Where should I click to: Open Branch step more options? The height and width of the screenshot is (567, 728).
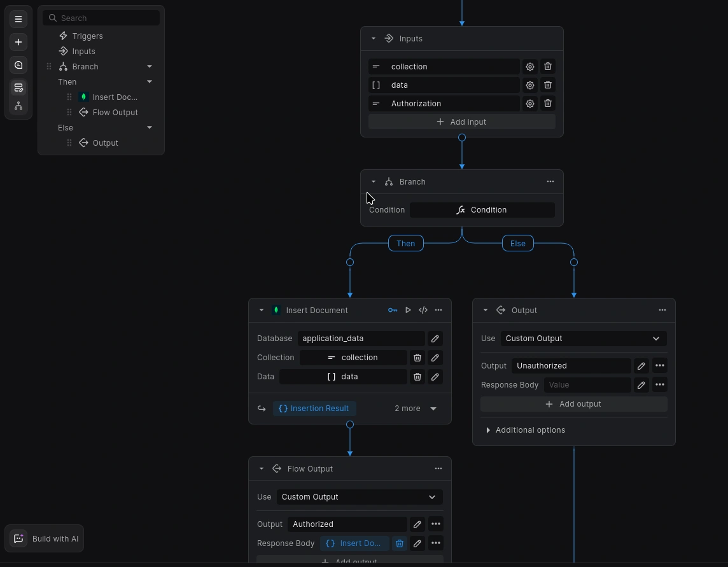(550, 181)
